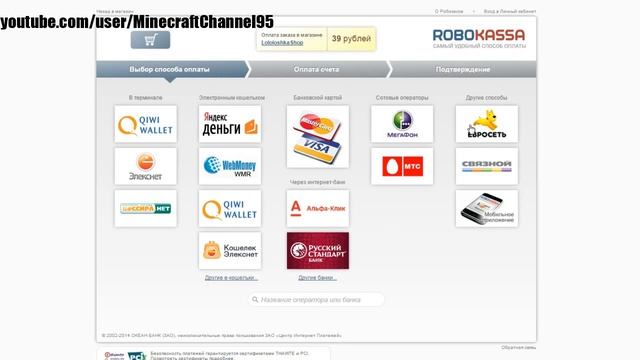Pick the Яндекс Деньги payment tile
Viewport: 640px width, 360px height.
point(230,124)
